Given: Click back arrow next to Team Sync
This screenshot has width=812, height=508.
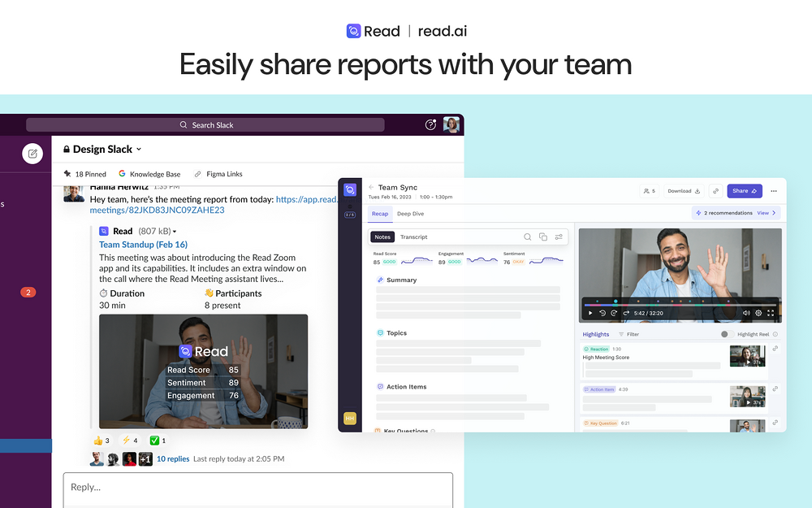Looking at the screenshot, I should tap(371, 187).
